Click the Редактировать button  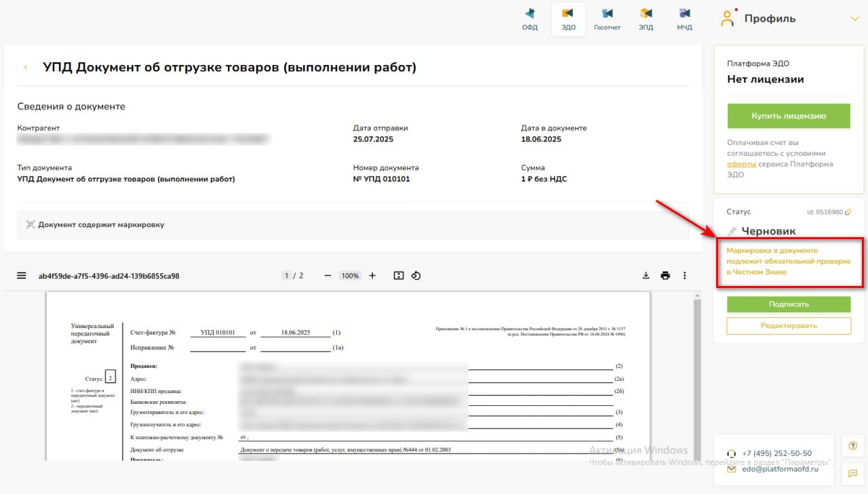(789, 325)
